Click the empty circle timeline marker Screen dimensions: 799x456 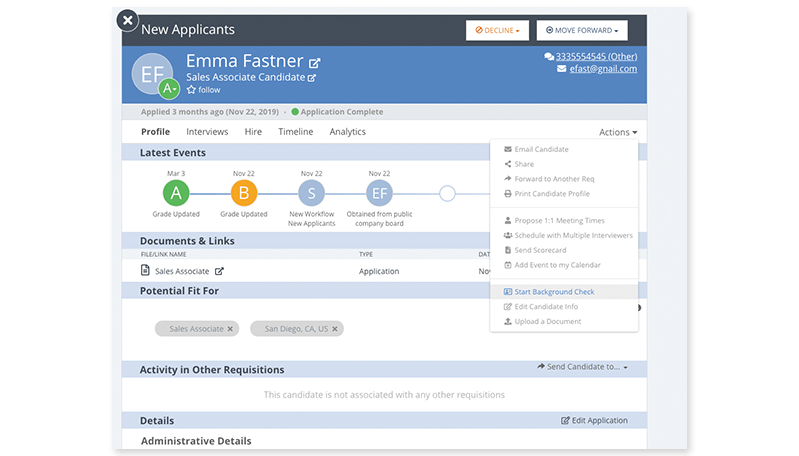click(x=447, y=194)
